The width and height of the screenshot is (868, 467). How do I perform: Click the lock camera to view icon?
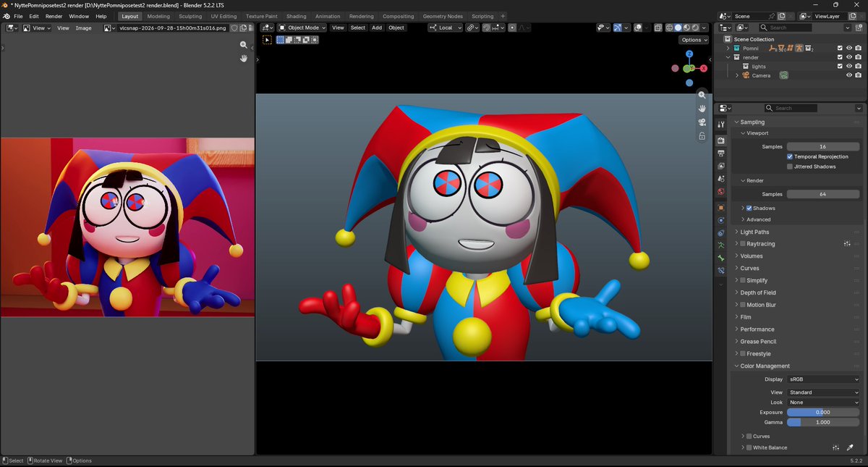pyautogui.click(x=702, y=136)
